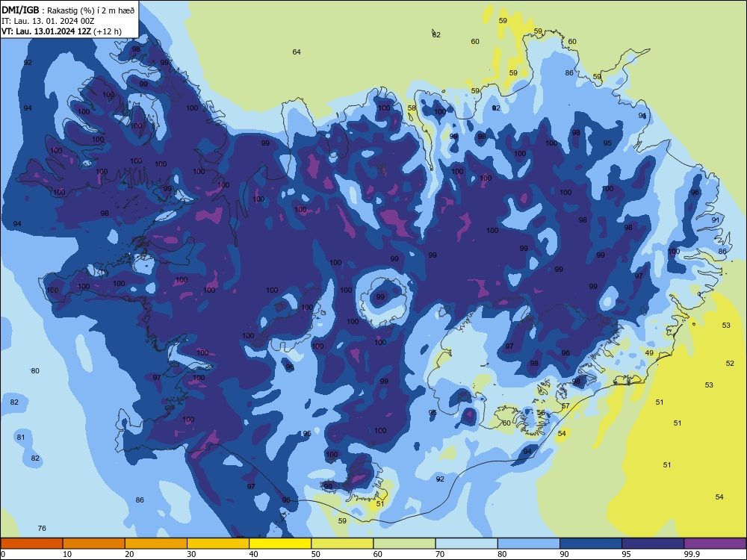Click the dark blue 90–95 legend swatch
This screenshot has width=747, height=560.
pos(591,544)
